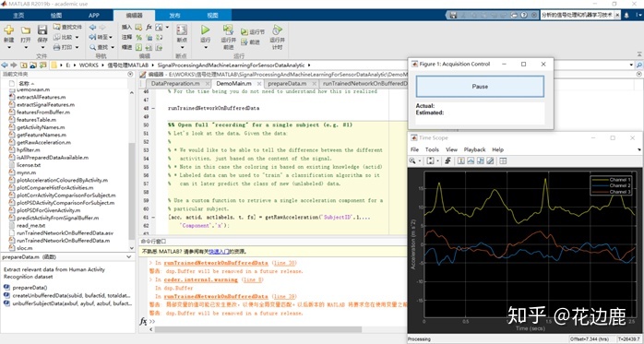Select extractAllFeatures.m in file list
Viewport: 644px width, 344px height.
(x=42, y=97)
